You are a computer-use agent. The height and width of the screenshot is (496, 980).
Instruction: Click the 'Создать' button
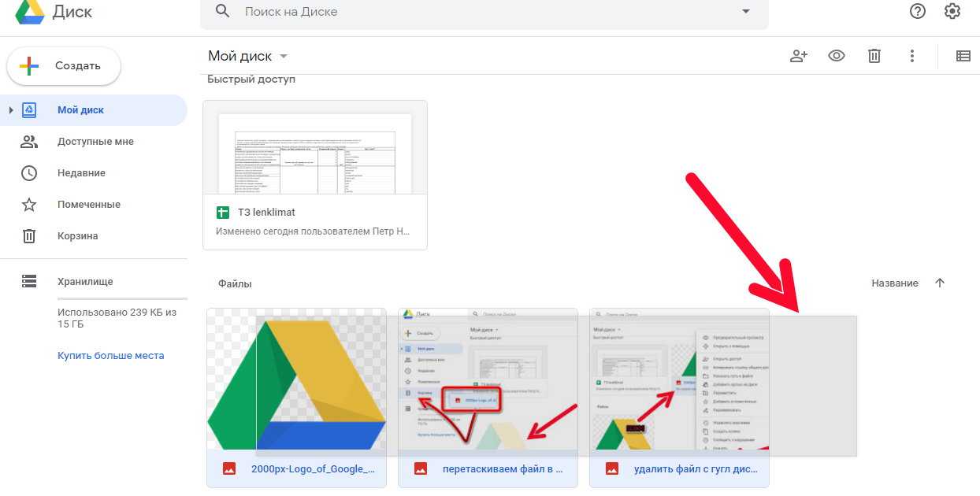point(64,66)
